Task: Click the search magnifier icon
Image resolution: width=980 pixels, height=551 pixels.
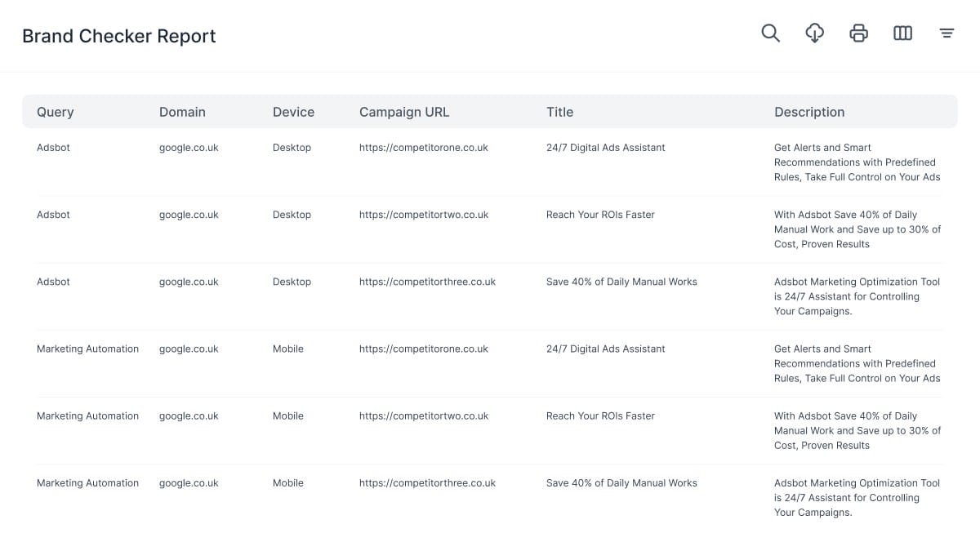Action: (x=770, y=33)
